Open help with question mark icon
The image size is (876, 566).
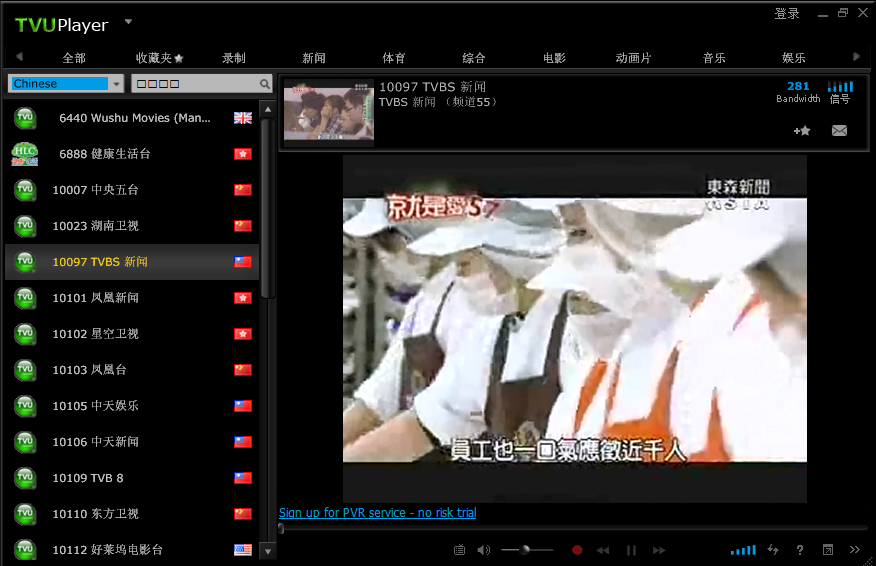click(800, 550)
